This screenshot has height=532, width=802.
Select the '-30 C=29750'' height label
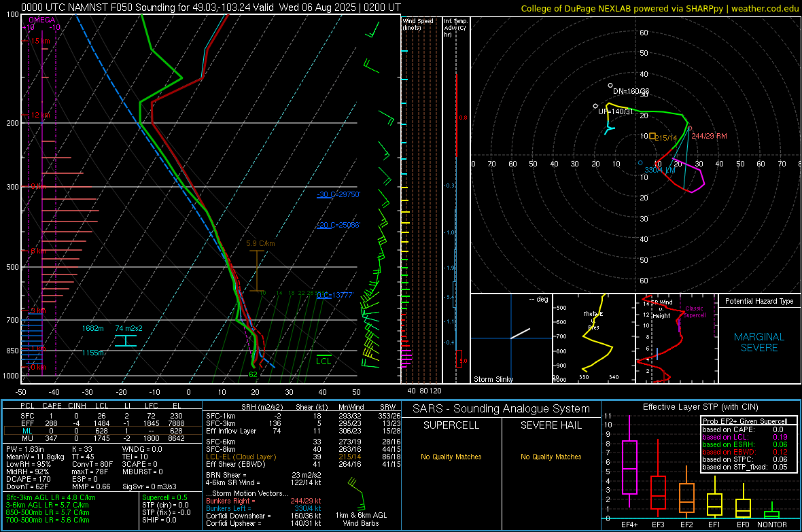[338, 194]
